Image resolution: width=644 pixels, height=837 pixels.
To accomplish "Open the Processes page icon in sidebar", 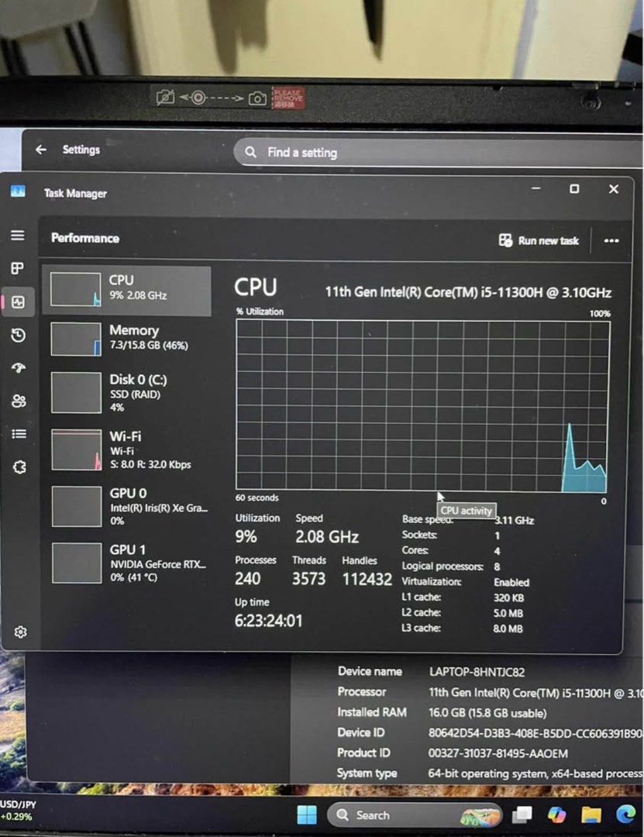I will tap(18, 268).
